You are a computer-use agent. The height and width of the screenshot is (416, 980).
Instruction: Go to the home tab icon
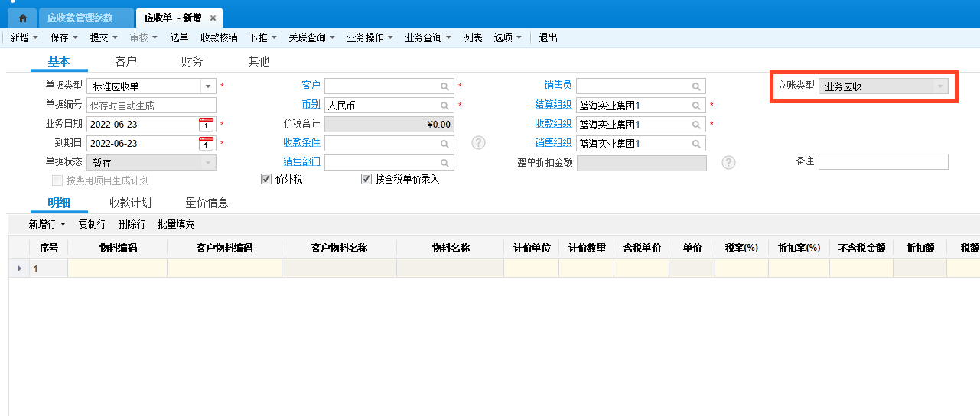tap(23, 18)
